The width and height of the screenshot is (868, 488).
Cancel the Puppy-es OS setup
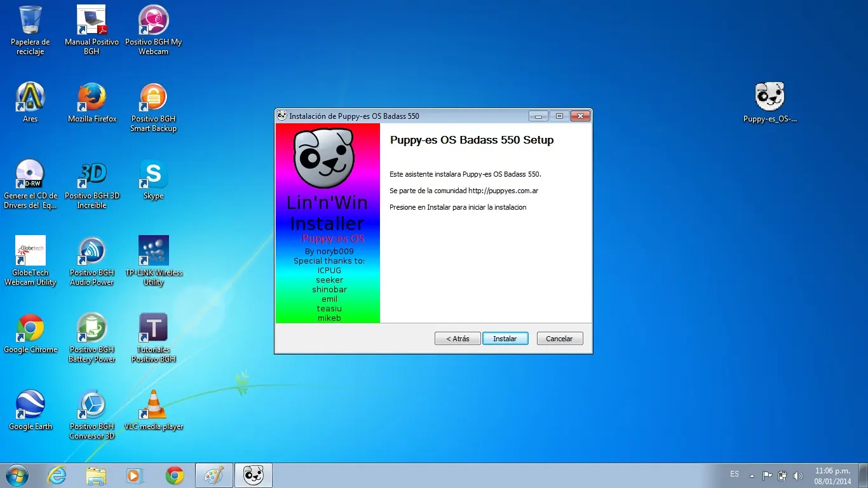click(560, 339)
